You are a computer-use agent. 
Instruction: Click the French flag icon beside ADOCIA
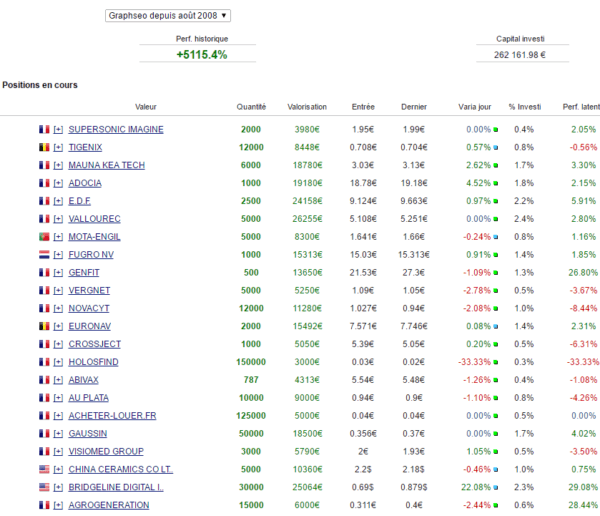coord(44,183)
